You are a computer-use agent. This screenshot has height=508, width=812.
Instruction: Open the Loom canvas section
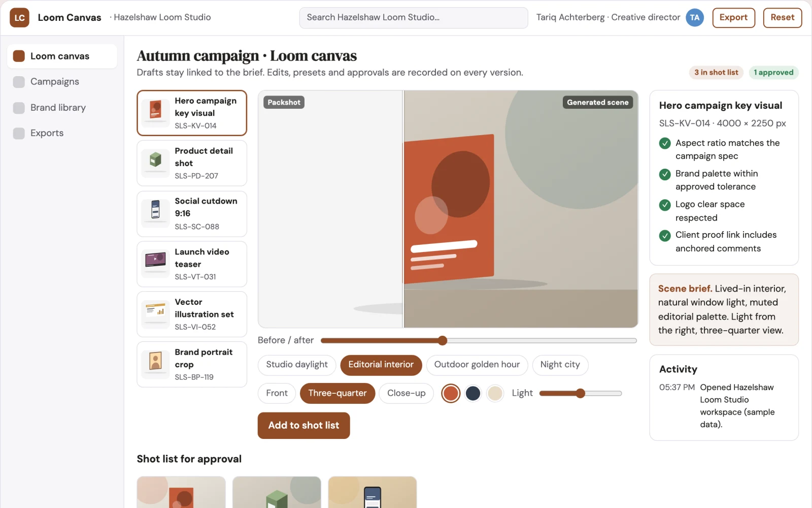[x=62, y=56]
